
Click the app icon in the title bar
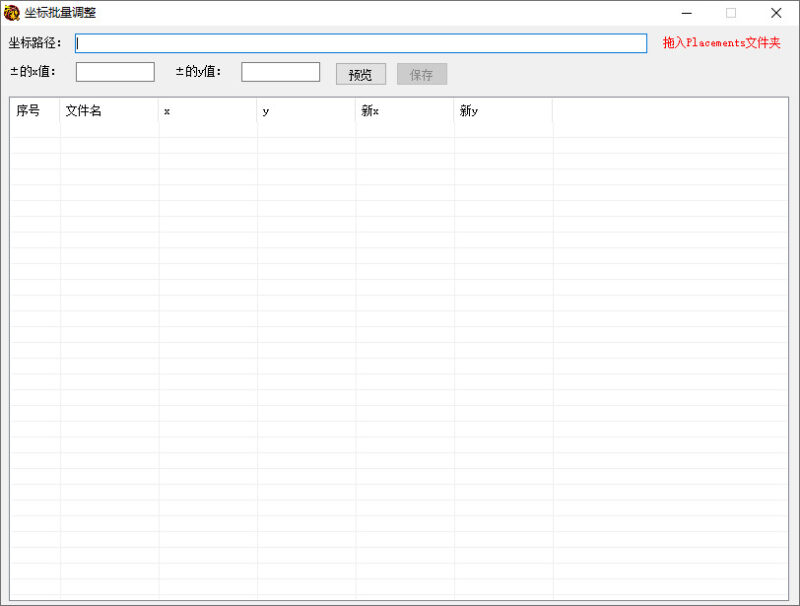click(x=12, y=13)
